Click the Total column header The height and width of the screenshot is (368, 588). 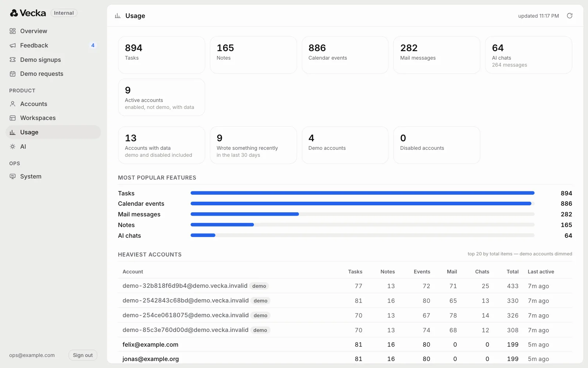click(512, 272)
